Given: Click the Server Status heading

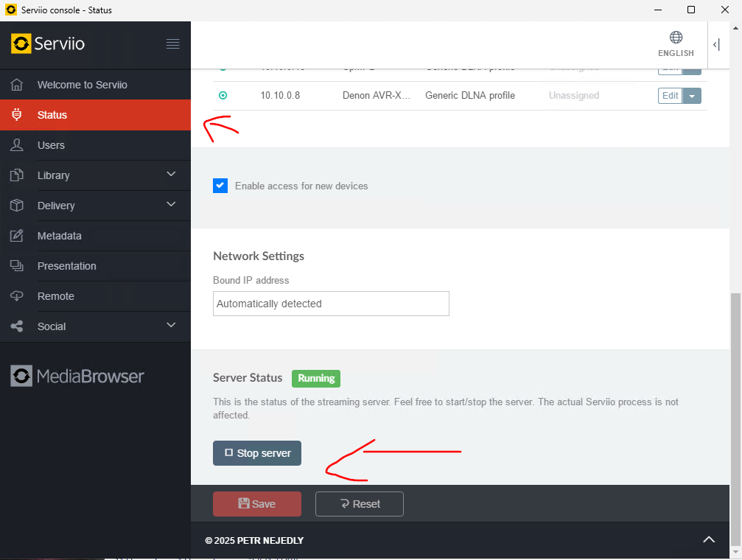Looking at the screenshot, I should coord(248,378).
